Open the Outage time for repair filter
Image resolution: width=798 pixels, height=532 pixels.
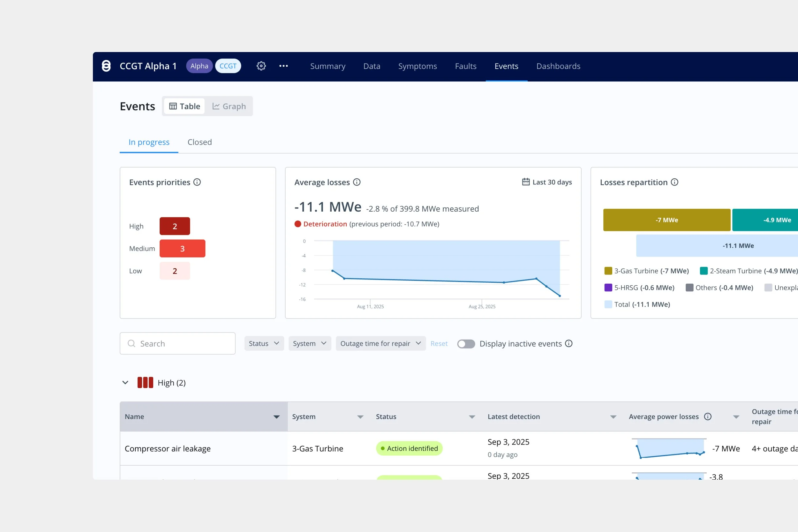point(380,343)
